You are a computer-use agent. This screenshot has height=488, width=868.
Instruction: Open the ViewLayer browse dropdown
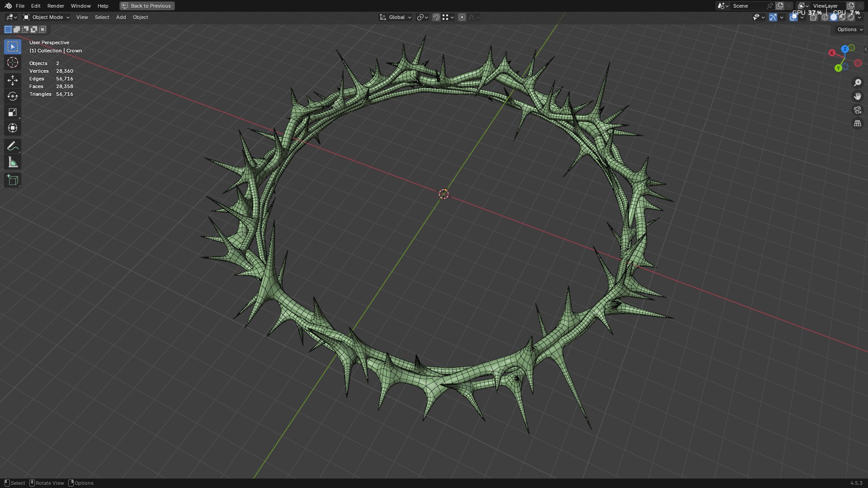[x=803, y=6]
